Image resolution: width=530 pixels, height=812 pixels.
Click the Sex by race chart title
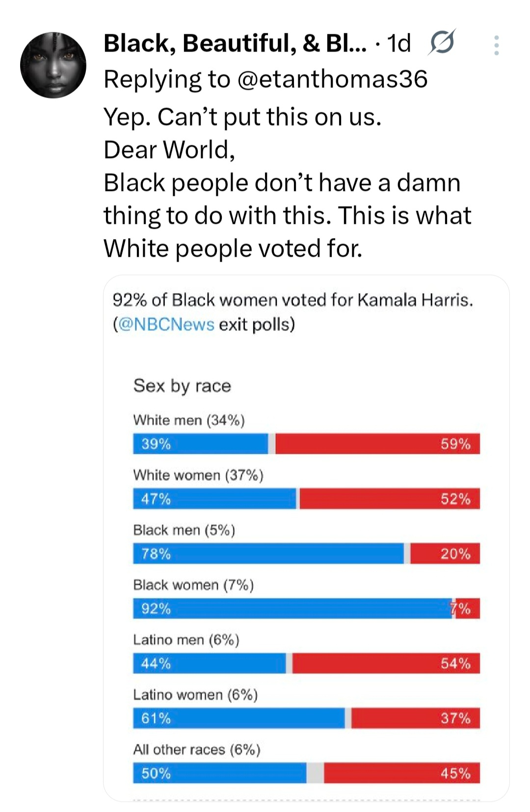[182, 386]
